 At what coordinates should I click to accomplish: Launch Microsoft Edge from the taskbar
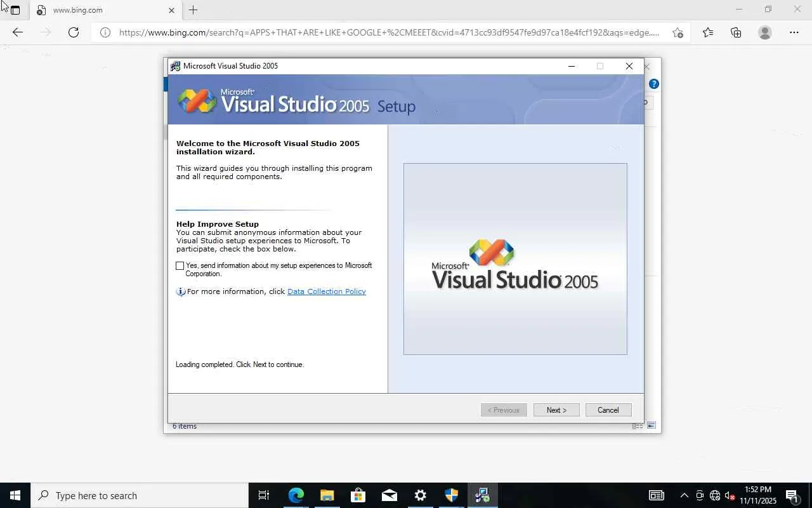click(x=296, y=495)
